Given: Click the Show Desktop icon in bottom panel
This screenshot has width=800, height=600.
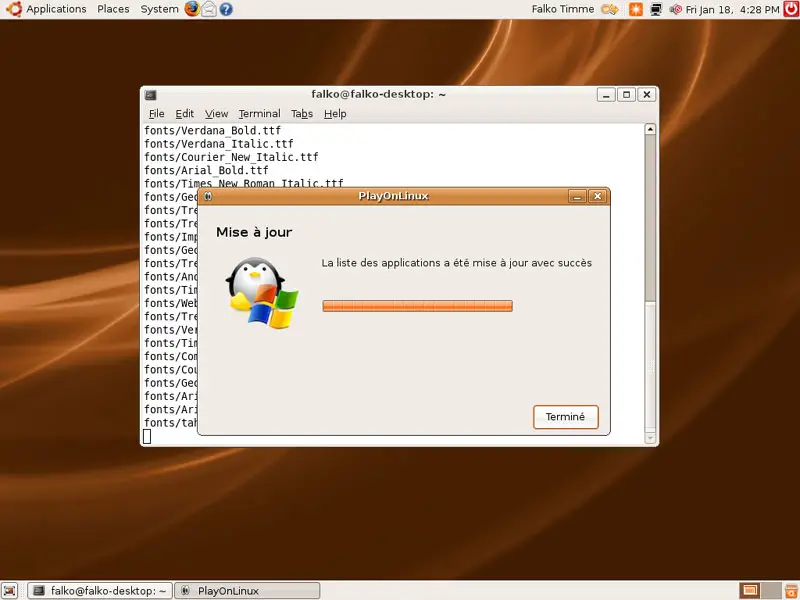Looking at the screenshot, I should (x=10, y=590).
